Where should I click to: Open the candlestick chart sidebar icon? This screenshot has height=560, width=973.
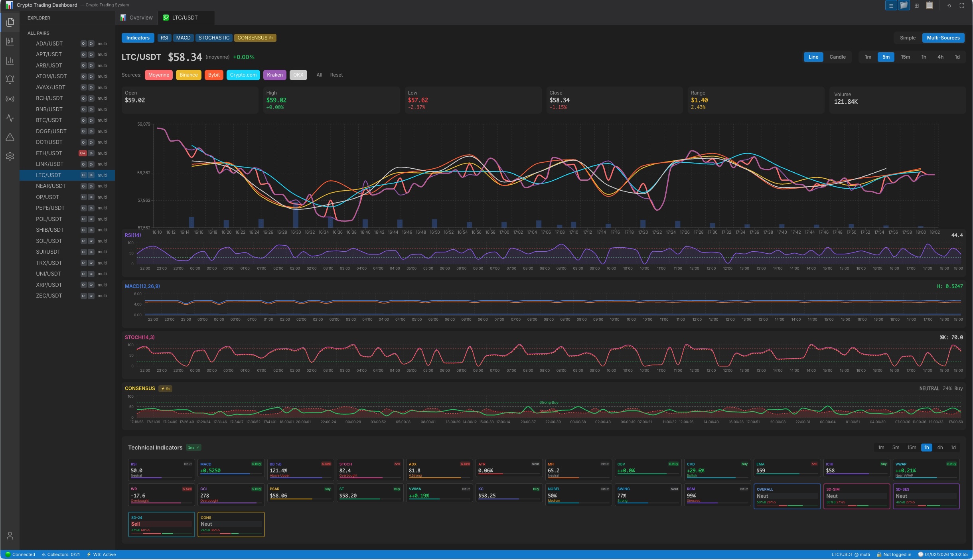[x=10, y=41]
